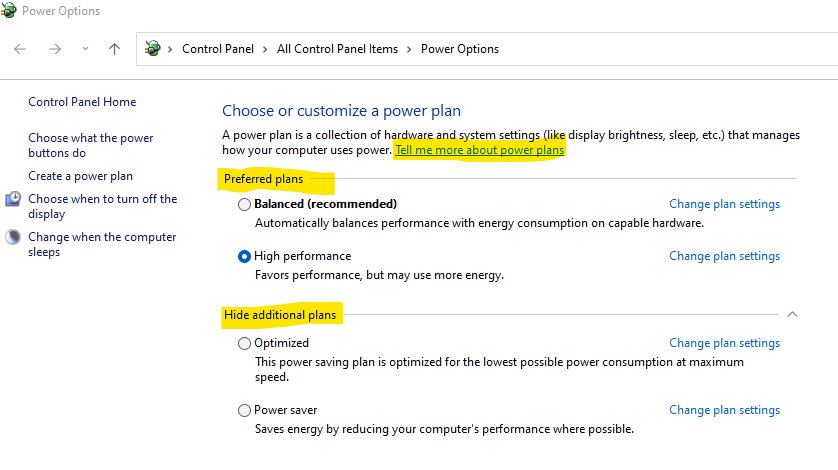Select the High performance radio button
This screenshot has width=838, height=470.
[x=244, y=257]
